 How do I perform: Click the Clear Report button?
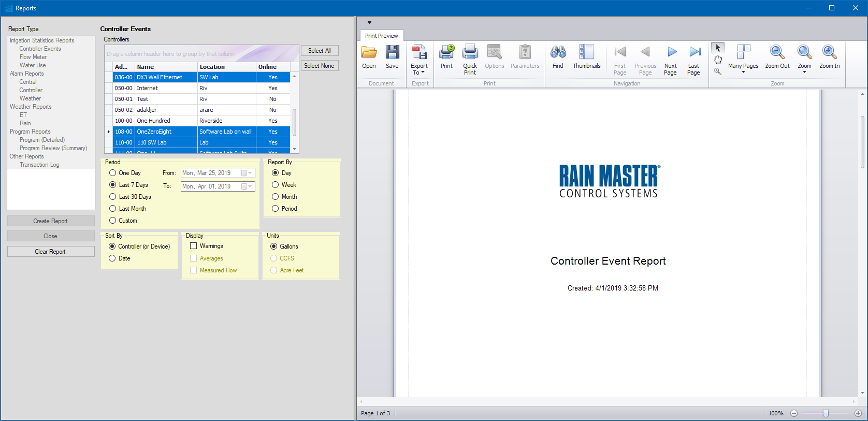[x=51, y=252]
